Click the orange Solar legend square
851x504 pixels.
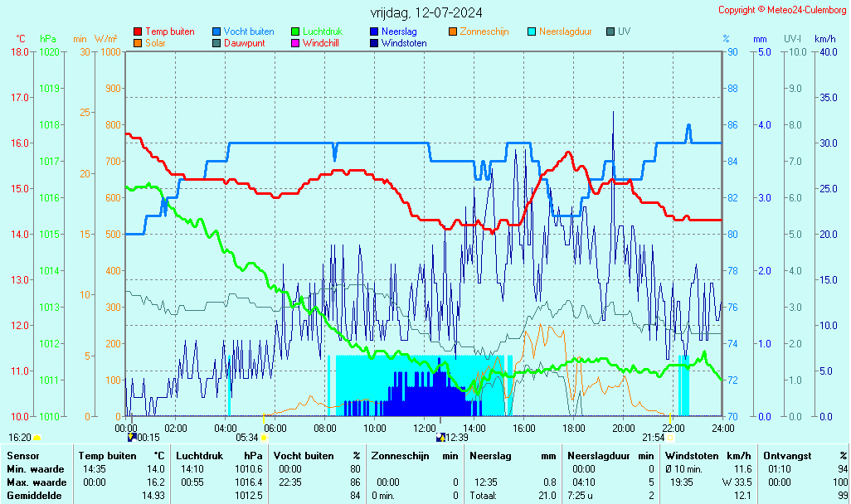coord(138,42)
